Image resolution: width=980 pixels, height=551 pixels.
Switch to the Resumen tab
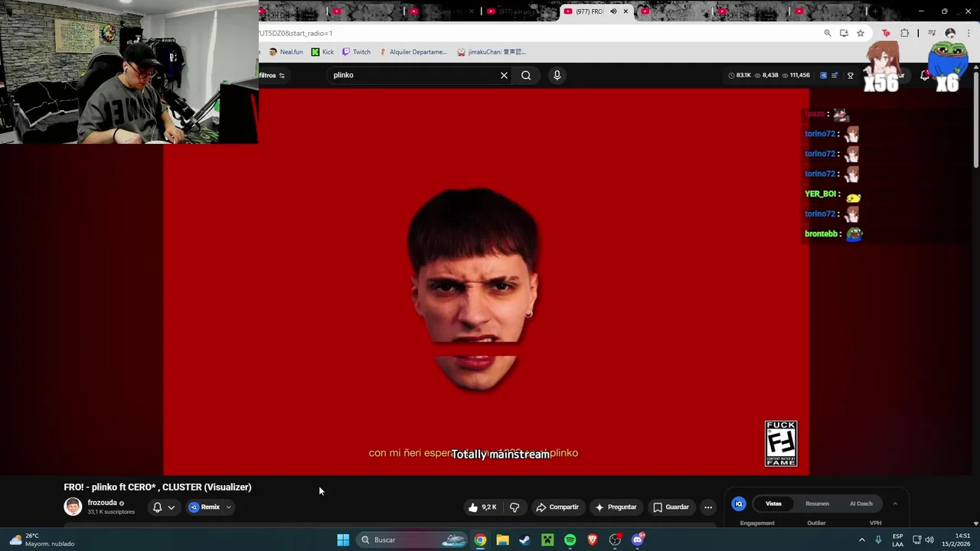coord(817,504)
